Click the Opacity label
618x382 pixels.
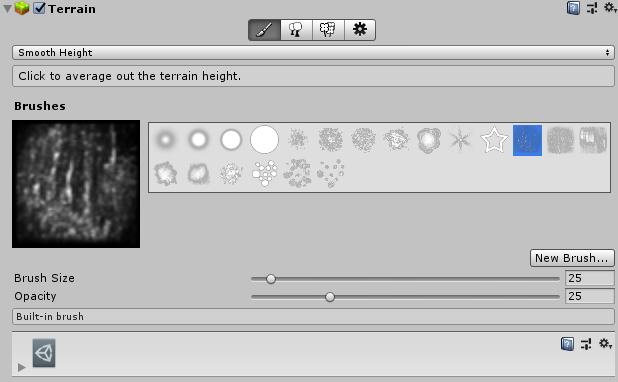(x=35, y=296)
